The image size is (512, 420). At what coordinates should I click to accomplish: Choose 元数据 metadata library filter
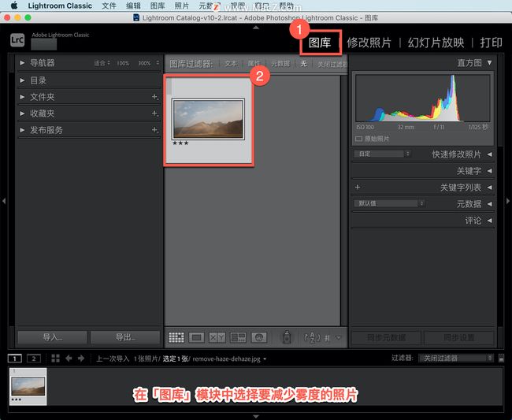tap(280, 64)
